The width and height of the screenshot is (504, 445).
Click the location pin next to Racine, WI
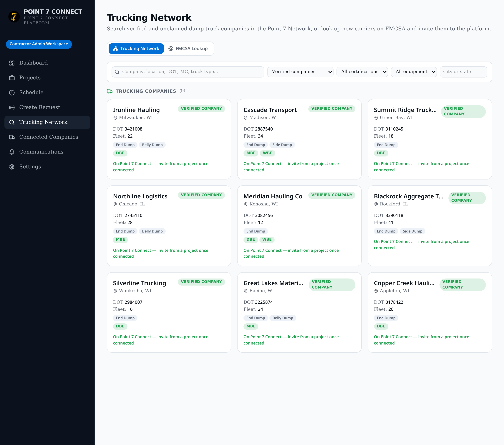click(x=246, y=291)
